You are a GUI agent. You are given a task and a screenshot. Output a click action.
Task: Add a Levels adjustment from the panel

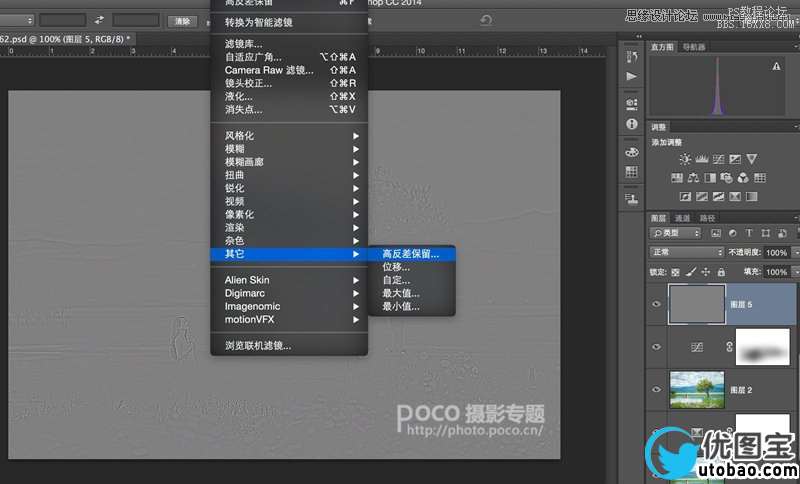click(701, 159)
